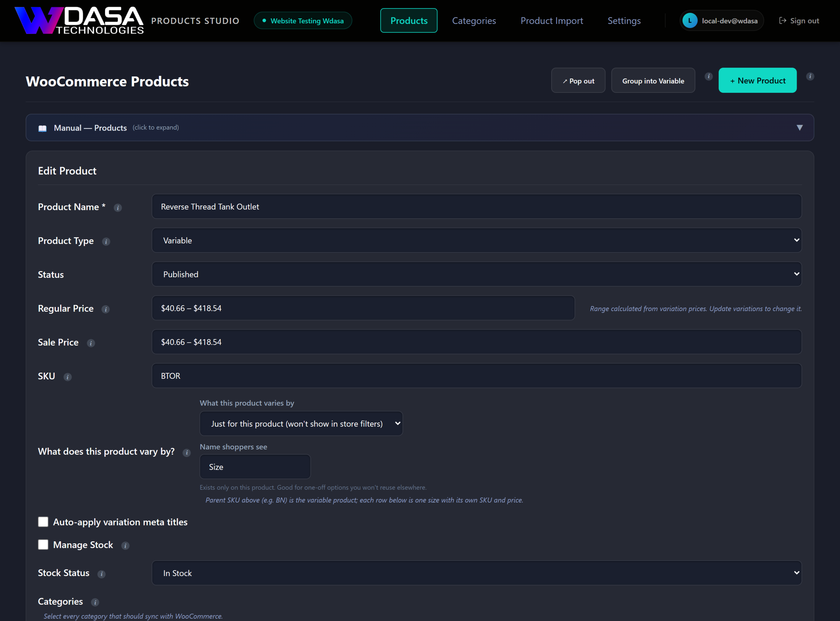Click the Manage Stock info icon
840x621 pixels.
pyautogui.click(x=126, y=546)
